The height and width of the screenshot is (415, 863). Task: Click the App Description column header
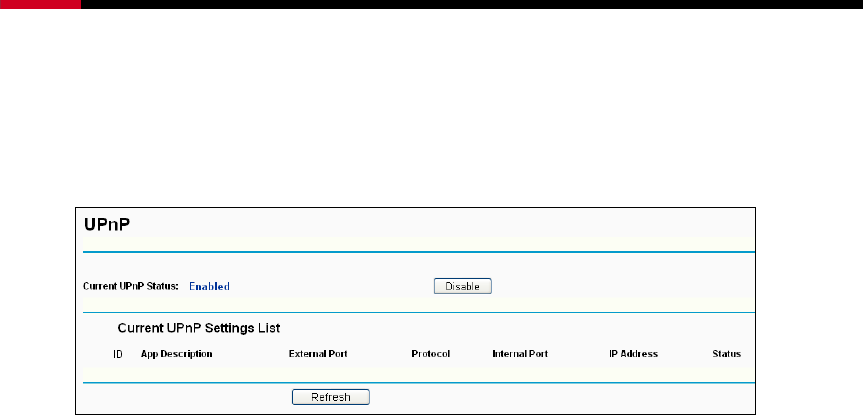pos(177,354)
